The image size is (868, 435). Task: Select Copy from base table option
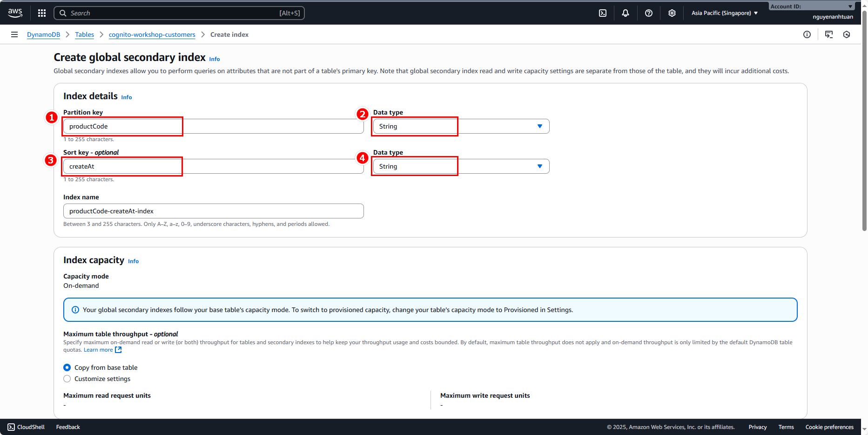(67, 367)
